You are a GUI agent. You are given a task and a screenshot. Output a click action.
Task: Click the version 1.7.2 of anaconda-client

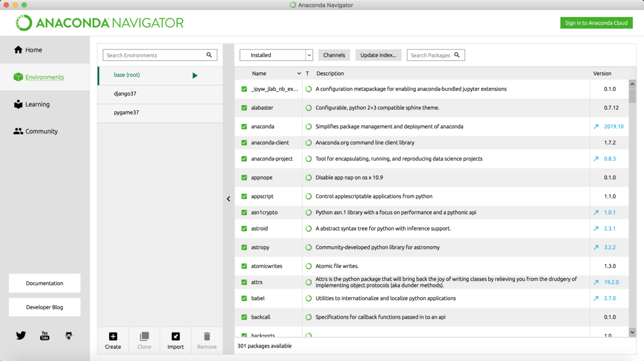pyautogui.click(x=610, y=143)
